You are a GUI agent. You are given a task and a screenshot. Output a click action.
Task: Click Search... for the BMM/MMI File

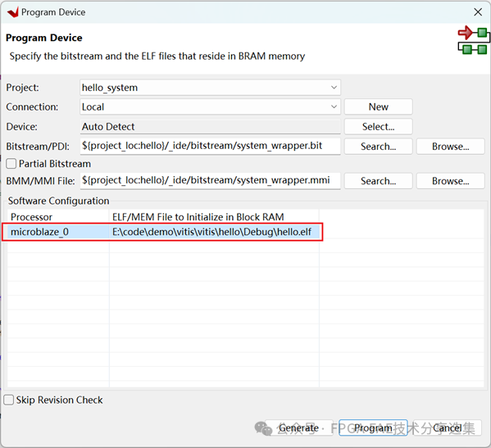tap(378, 181)
